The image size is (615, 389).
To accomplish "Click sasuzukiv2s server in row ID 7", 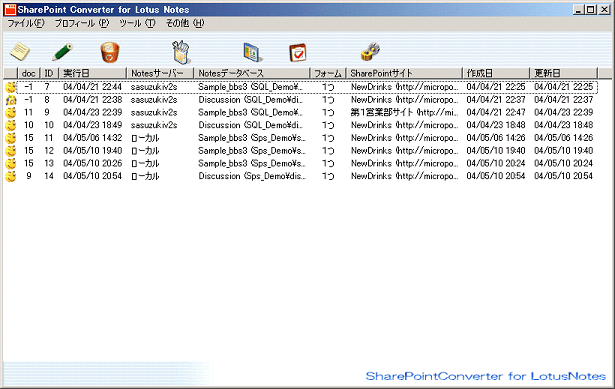I will 154,87.
